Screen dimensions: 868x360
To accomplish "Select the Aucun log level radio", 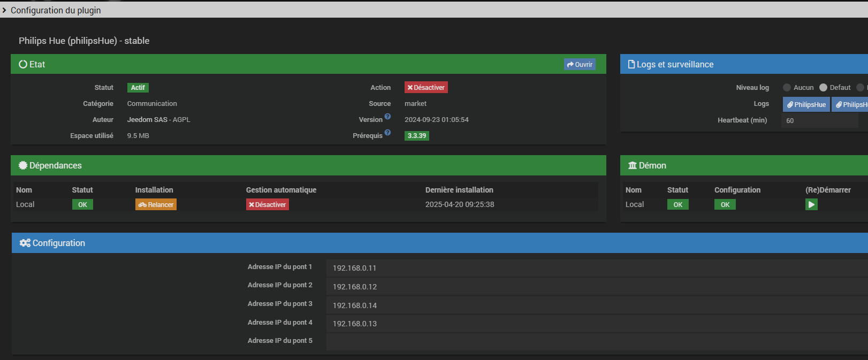I will 787,88.
